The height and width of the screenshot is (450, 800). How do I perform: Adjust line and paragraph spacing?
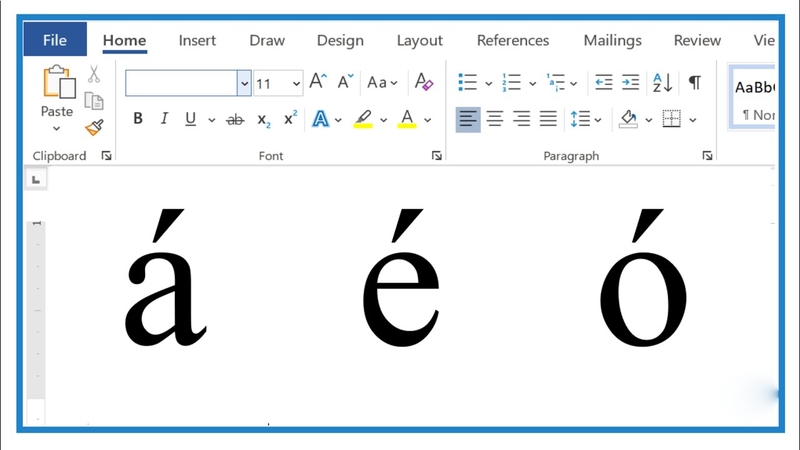580,119
